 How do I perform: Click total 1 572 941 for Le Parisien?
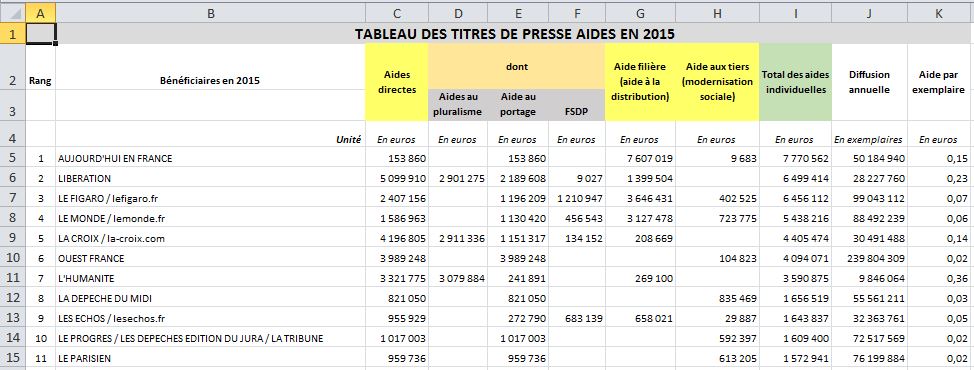pos(795,358)
